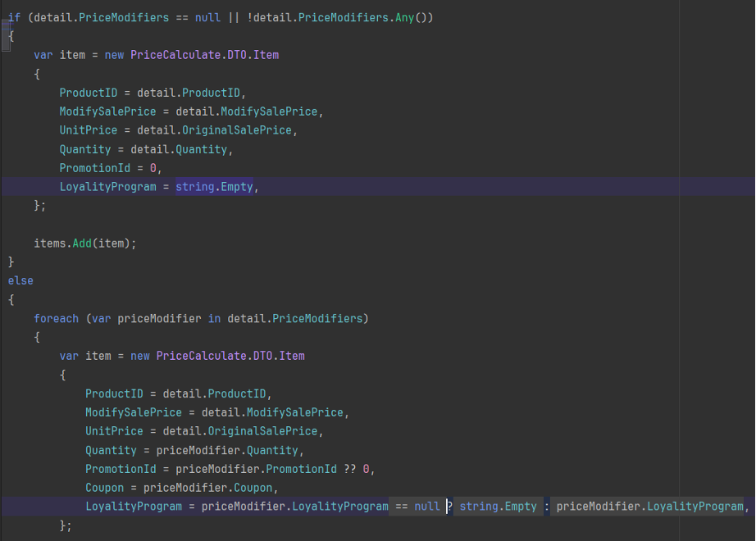
Task: Click the 'in' keyword of the foreach
Action: (x=214, y=318)
